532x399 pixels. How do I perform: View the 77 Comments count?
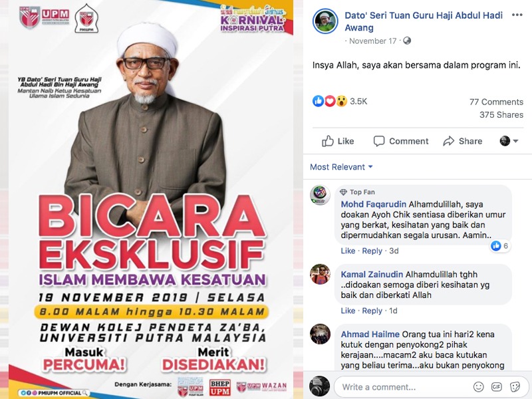(496, 102)
